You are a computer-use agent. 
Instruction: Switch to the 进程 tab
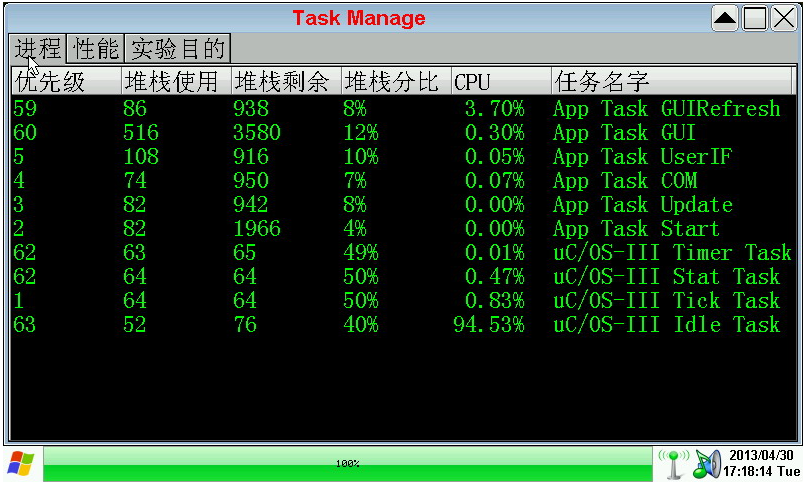pyautogui.click(x=37, y=48)
